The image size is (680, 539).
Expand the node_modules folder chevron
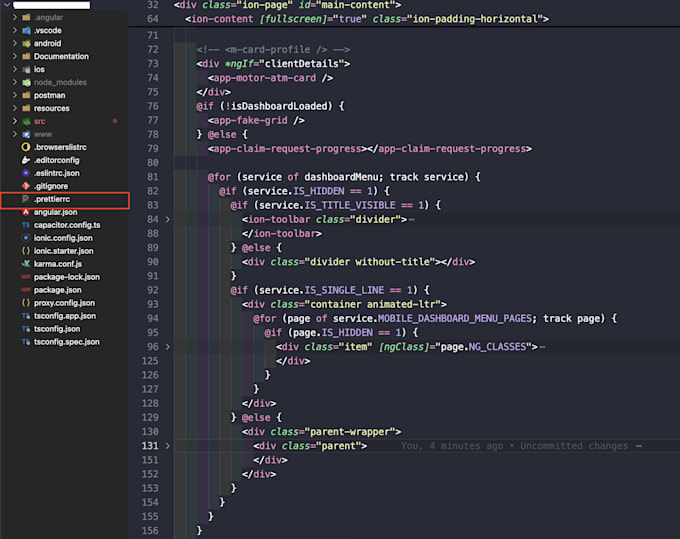pos(15,82)
